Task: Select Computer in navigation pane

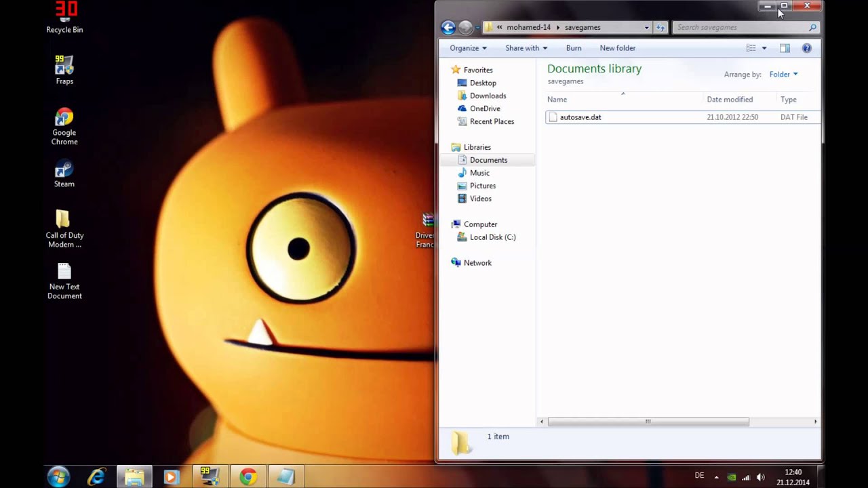Action: (x=480, y=224)
